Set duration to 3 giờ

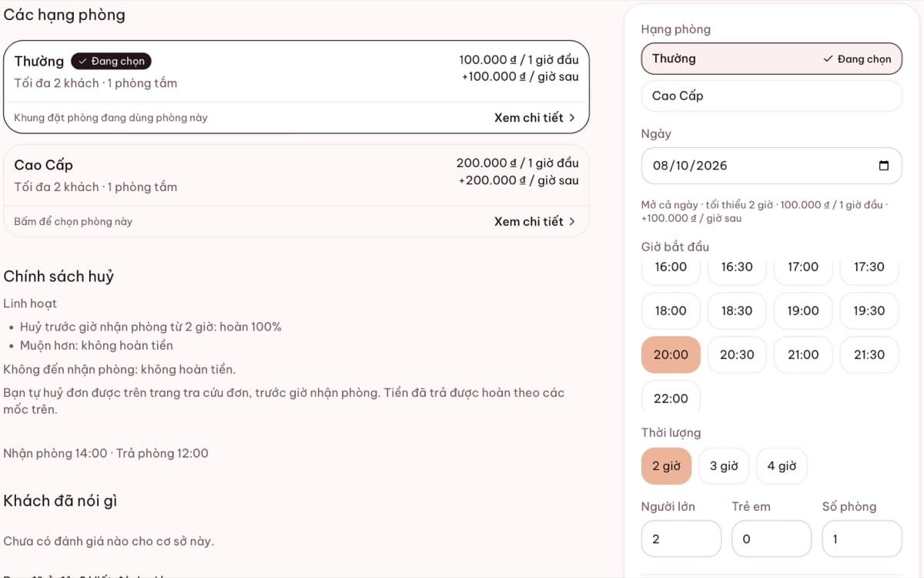[724, 466]
